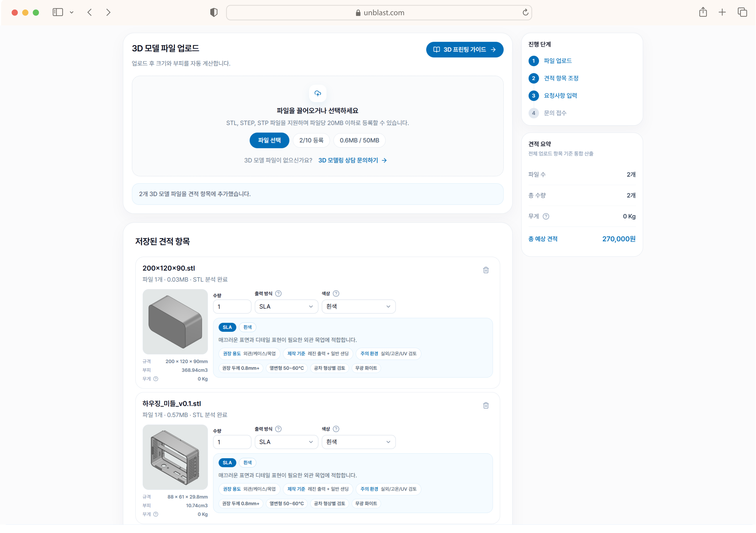The image size is (756, 533).
Task: Go back with the browser back arrow
Action: click(x=90, y=13)
